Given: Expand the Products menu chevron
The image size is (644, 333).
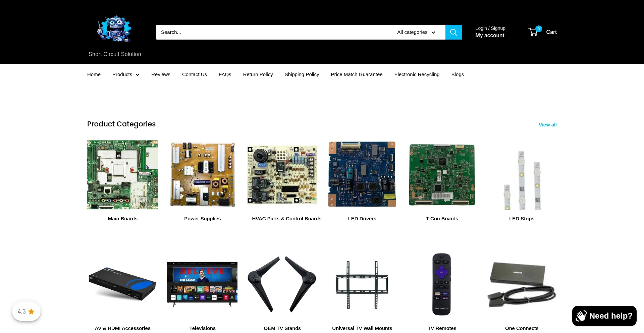Looking at the screenshot, I should tap(138, 75).
